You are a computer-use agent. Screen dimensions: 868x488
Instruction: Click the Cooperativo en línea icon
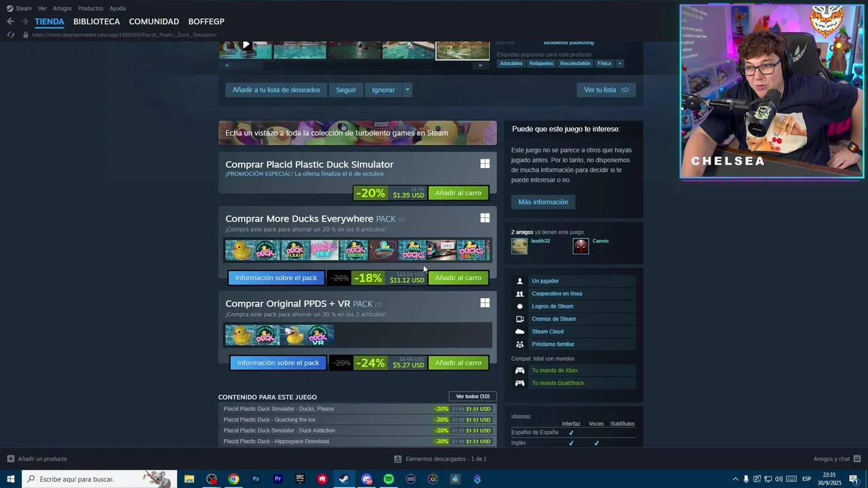pos(519,293)
